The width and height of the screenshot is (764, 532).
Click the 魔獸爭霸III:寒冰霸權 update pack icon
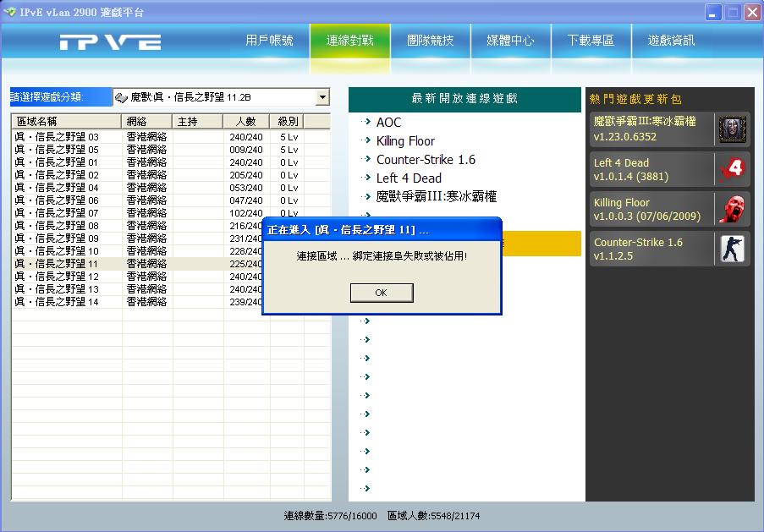point(731,129)
